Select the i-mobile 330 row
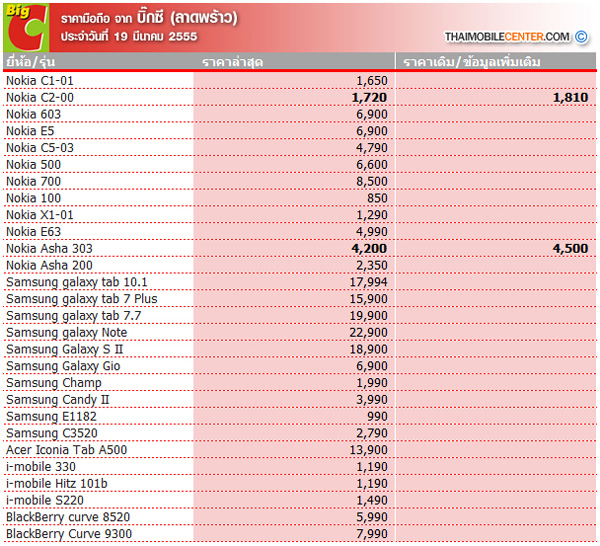600x546 pixels. [x=41, y=467]
